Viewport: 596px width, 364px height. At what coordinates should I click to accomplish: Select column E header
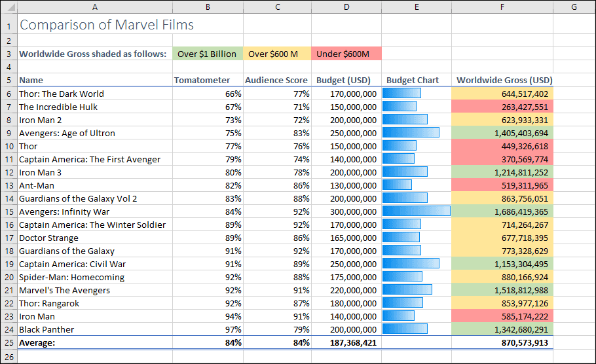coord(417,7)
